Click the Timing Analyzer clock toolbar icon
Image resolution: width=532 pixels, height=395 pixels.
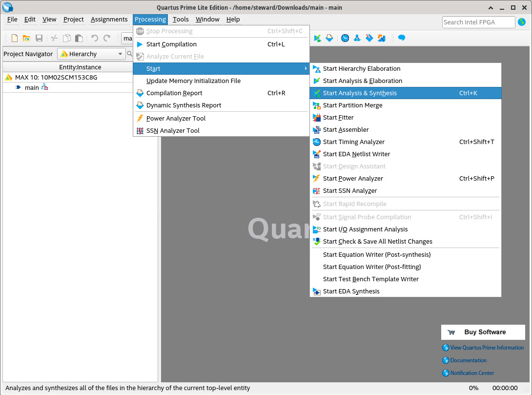click(345, 38)
